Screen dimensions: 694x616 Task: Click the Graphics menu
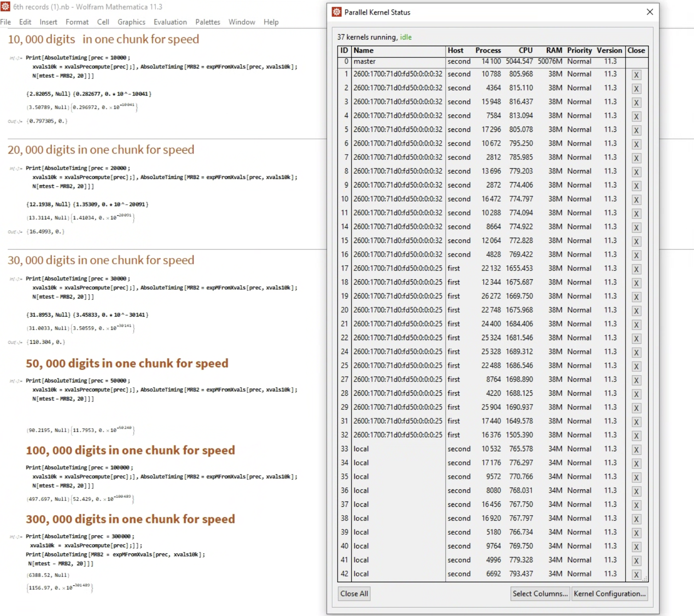[131, 22]
